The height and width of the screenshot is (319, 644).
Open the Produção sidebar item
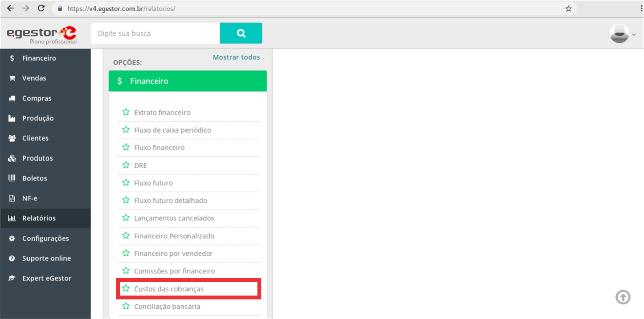click(x=45, y=118)
